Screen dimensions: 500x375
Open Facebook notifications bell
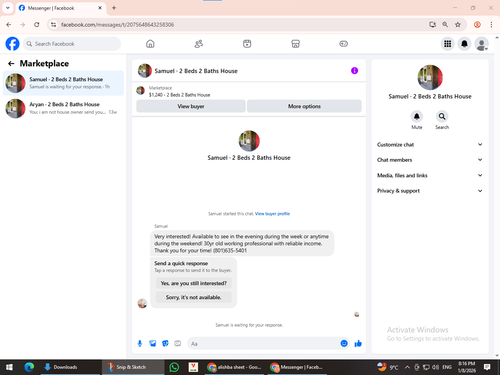point(464,44)
